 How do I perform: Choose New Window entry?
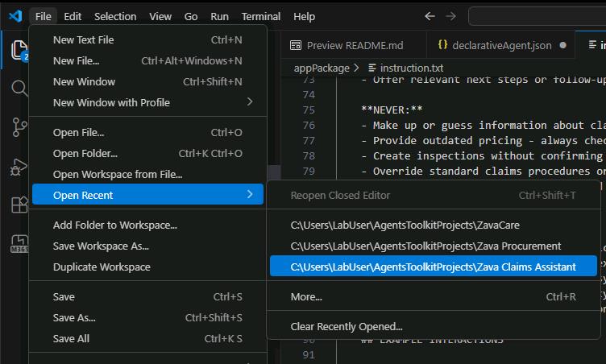(x=147, y=81)
